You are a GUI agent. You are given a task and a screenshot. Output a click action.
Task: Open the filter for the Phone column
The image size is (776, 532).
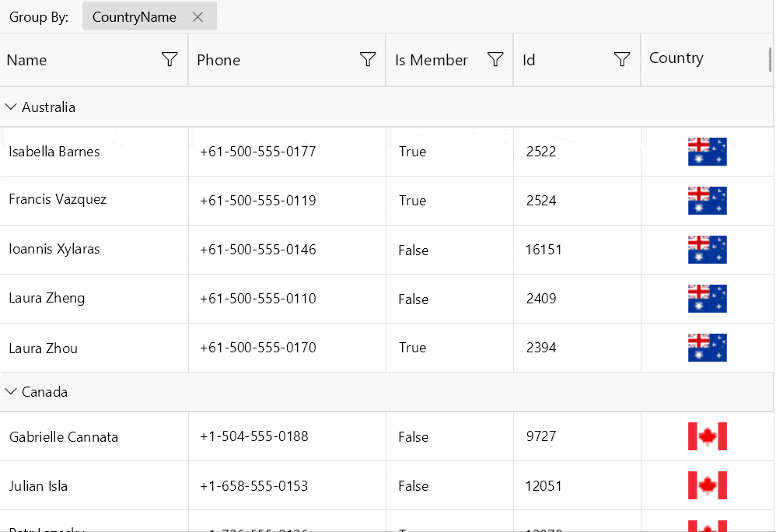pos(366,59)
